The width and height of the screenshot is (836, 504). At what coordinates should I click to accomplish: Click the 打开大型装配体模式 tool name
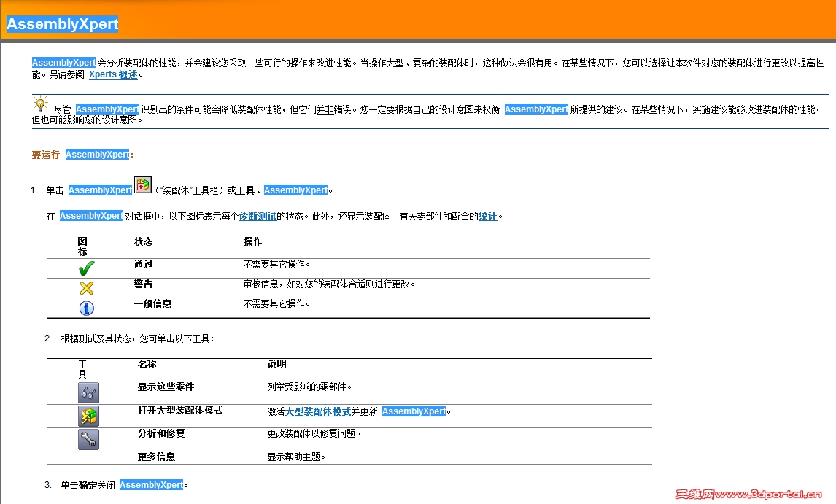point(180,410)
